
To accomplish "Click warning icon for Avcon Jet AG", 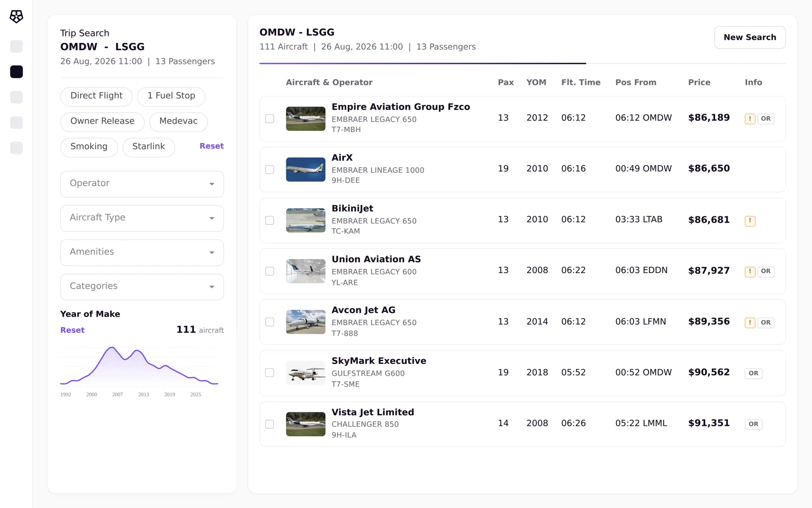I will pyautogui.click(x=750, y=323).
